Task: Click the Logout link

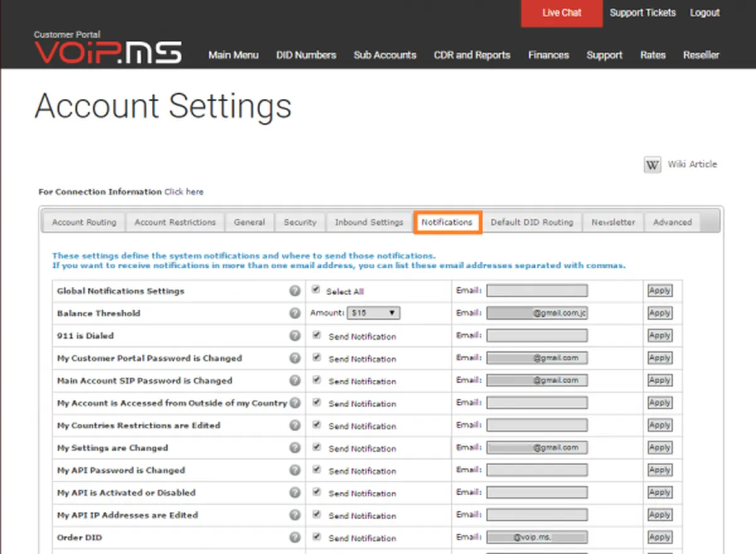Action: coord(705,13)
